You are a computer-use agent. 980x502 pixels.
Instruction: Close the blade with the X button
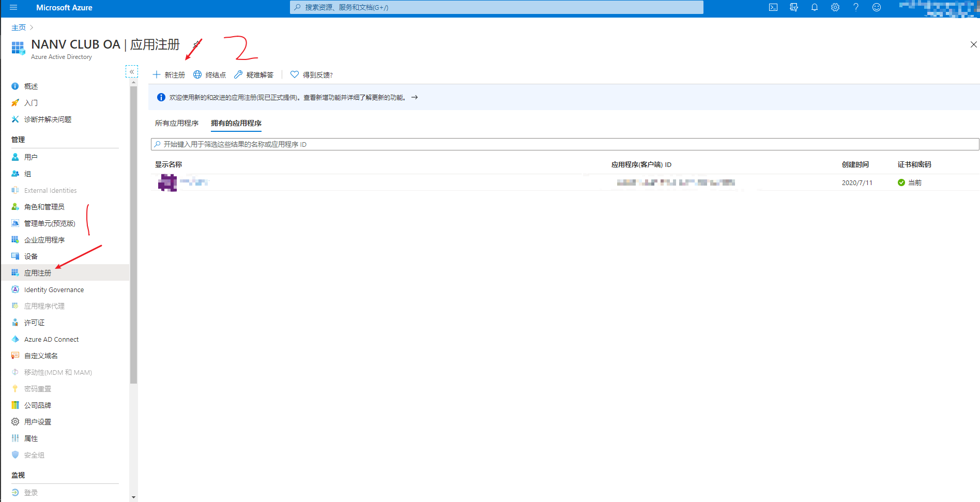tap(974, 44)
